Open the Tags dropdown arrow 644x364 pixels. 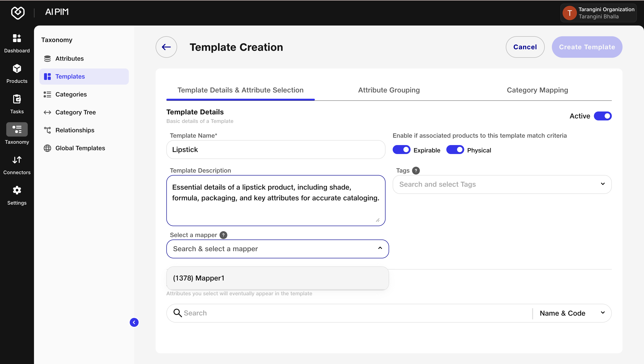tap(603, 184)
